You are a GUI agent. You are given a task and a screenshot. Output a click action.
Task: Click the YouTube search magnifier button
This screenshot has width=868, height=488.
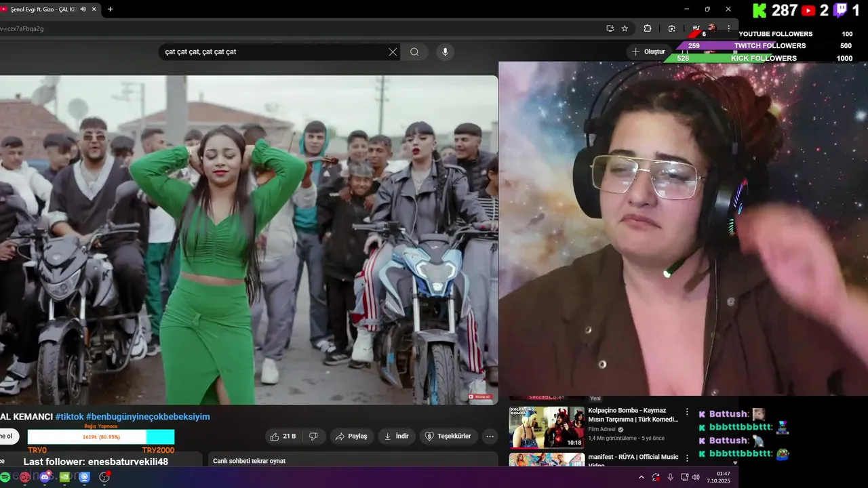click(x=414, y=52)
